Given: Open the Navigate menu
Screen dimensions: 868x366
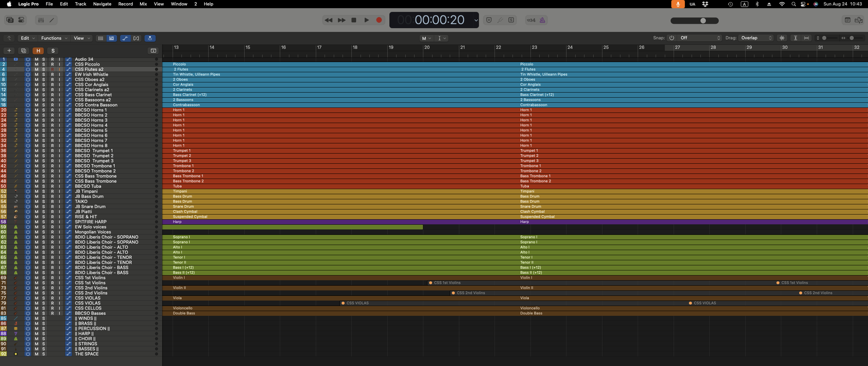Looking at the screenshot, I should (x=102, y=4).
